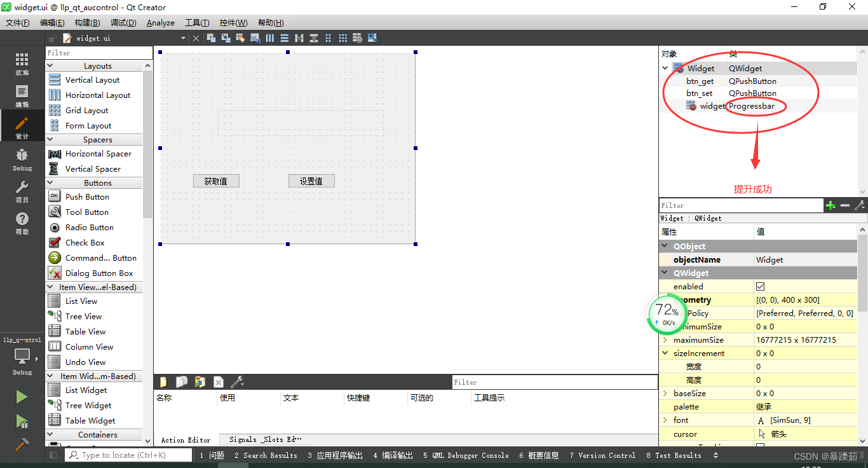Click the Type to locate search field

pyautogui.click(x=128, y=455)
